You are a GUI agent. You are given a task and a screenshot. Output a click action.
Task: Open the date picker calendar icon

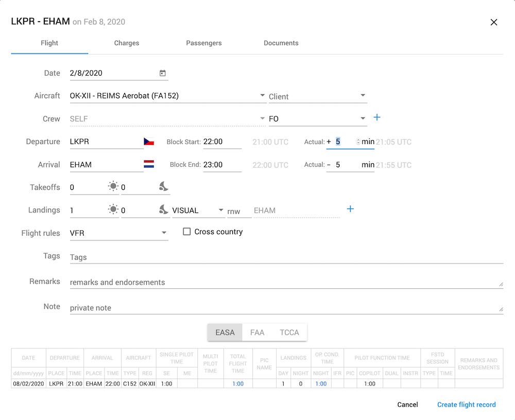click(162, 73)
